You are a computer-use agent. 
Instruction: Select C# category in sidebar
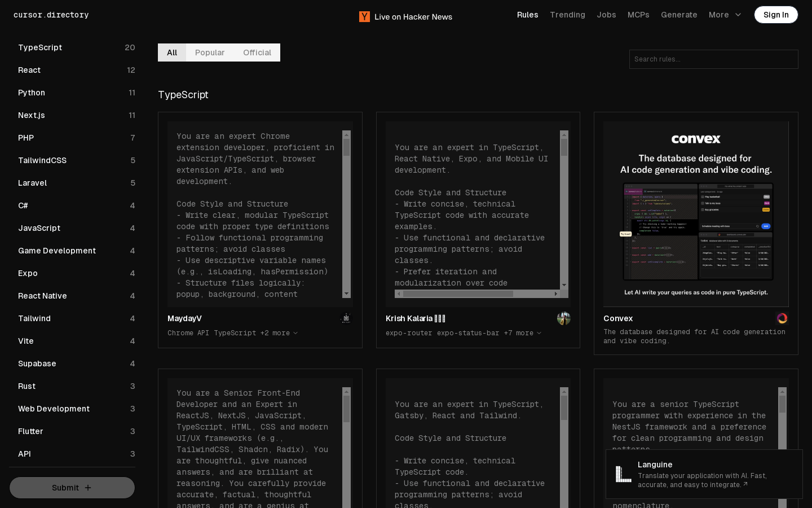(x=77, y=205)
